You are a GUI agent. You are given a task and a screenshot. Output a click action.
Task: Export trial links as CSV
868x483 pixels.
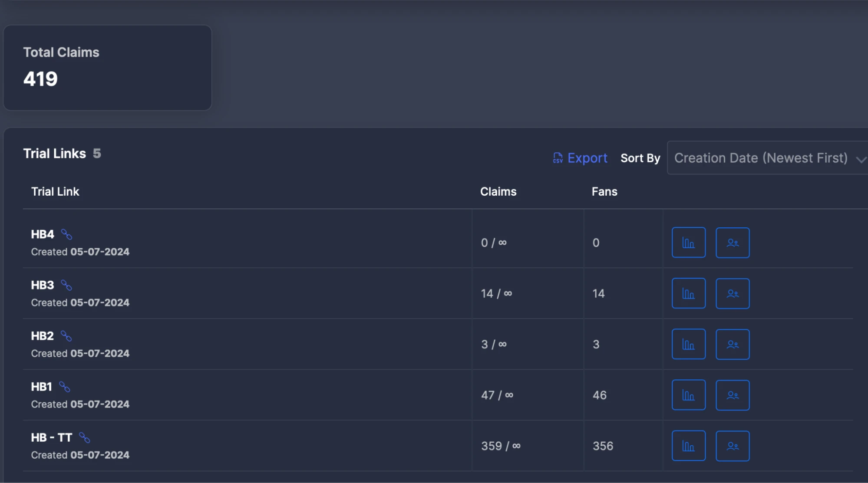pos(580,158)
